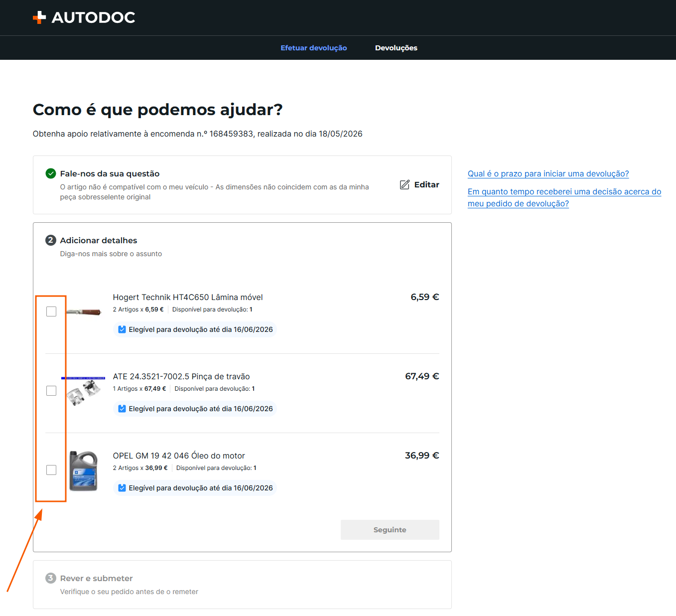Viewport: 676px width, 616px height.
Task: Click the step 2 number badge
Action: (x=51, y=240)
